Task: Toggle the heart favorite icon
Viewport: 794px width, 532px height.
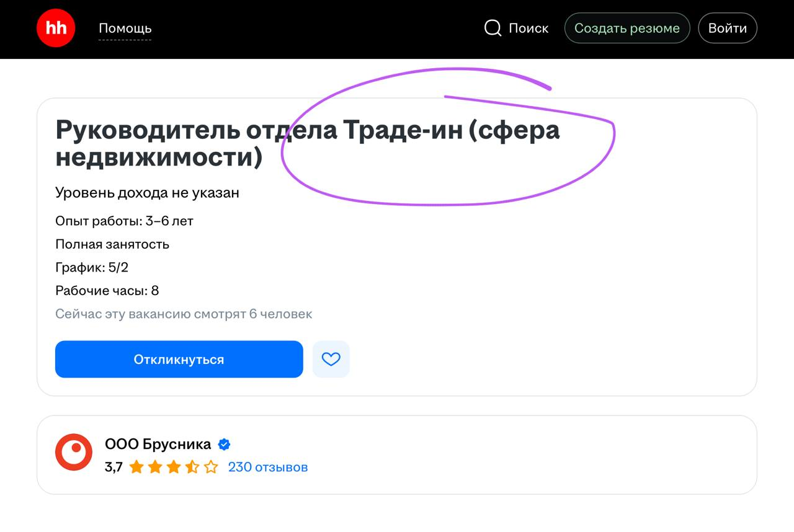Action: tap(331, 359)
